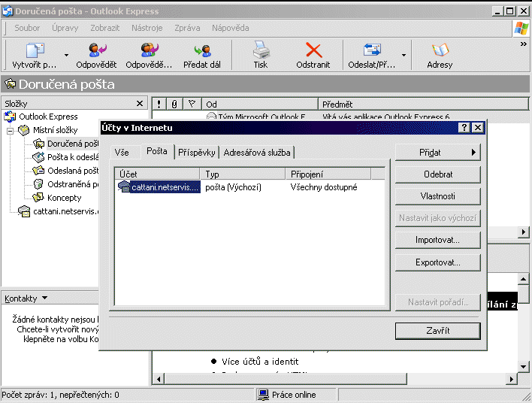The height and width of the screenshot is (403, 532).
Task: Click the Doručená pošta inbox folder icon
Action: pos(38,144)
